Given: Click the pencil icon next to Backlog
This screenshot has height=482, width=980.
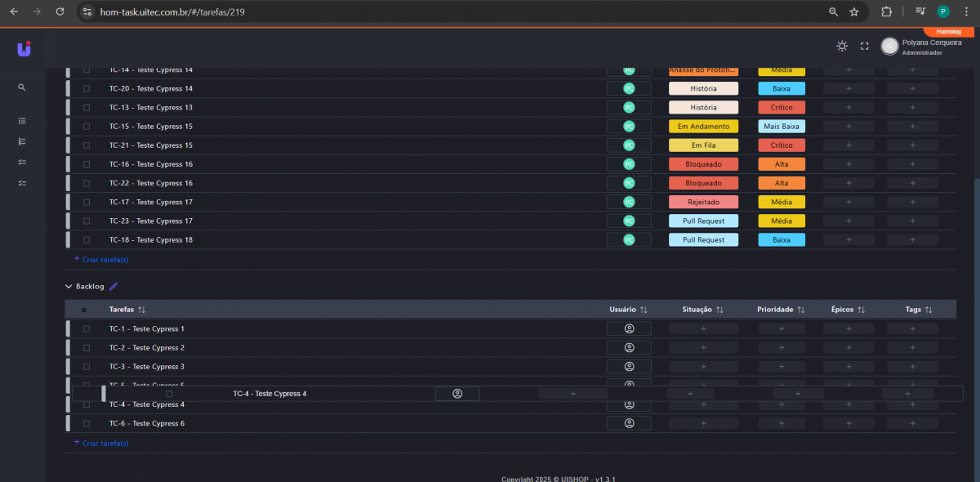Looking at the screenshot, I should pyautogui.click(x=114, y=287).
